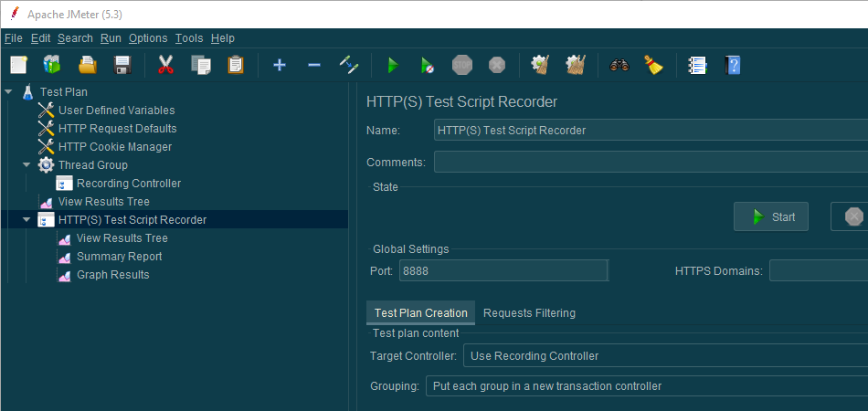Click the Summary Report graph icon
Screen dimensions: 868x411
point(65,257)
